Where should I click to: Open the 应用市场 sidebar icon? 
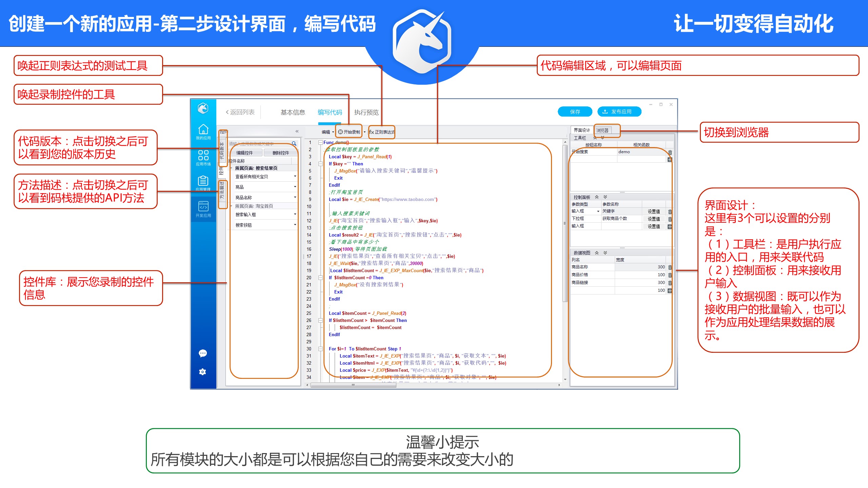pyautogui.click(x=203, y=156)
